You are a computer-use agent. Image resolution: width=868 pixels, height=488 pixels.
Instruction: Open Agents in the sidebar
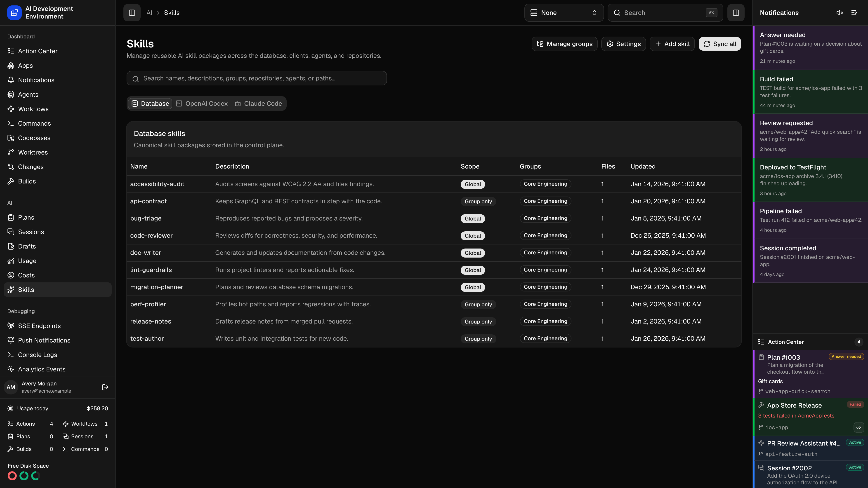point(58,95)
